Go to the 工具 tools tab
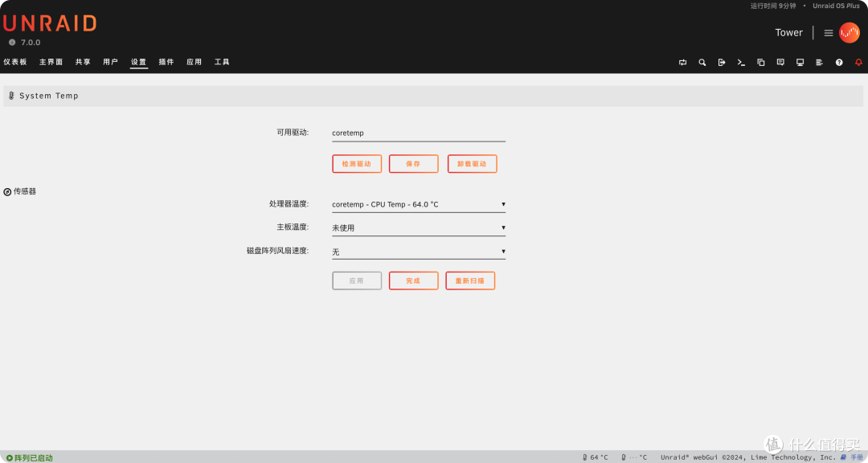Image resolution: width=868 pixels, height=463 pixels. coord(222,62)
